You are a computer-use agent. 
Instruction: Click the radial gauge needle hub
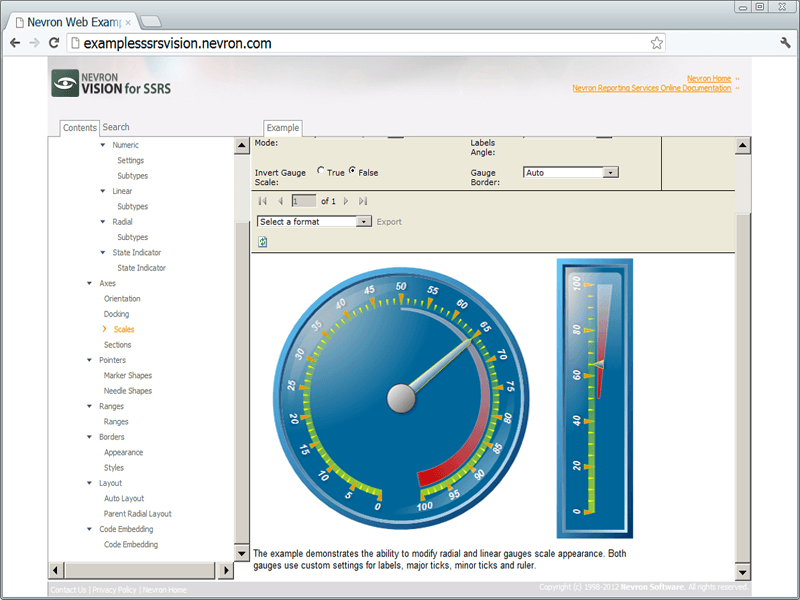[x=401, y=398]
